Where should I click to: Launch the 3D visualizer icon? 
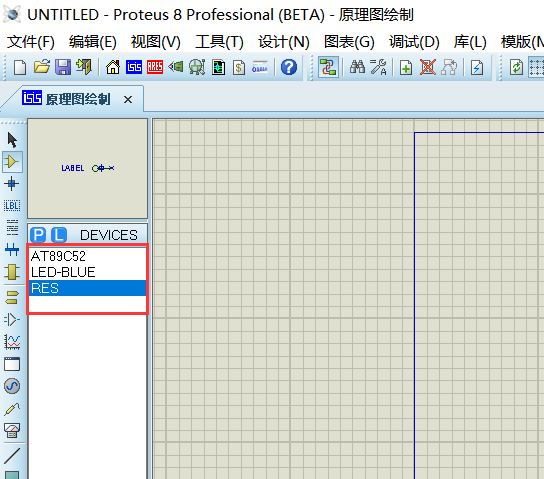176,67
